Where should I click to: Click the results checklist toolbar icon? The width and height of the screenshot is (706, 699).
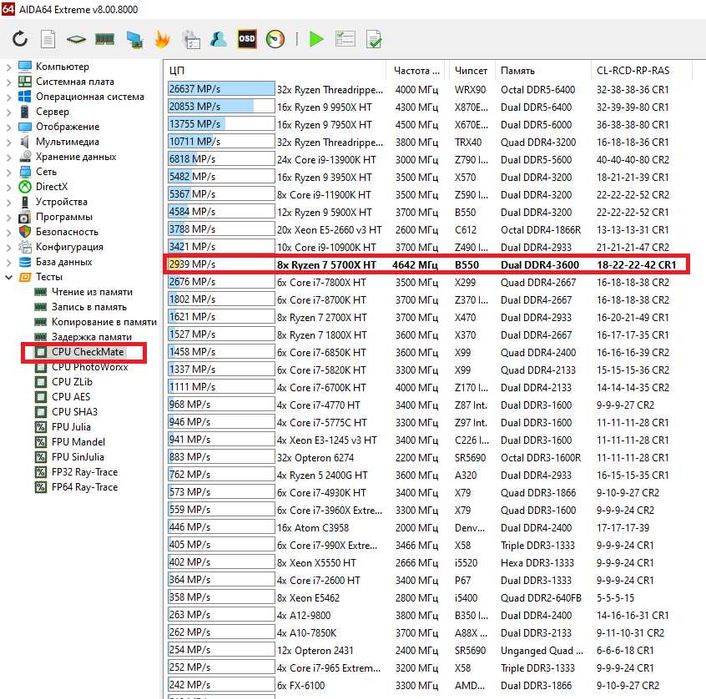pyautogui.click(x=345, y=39)
